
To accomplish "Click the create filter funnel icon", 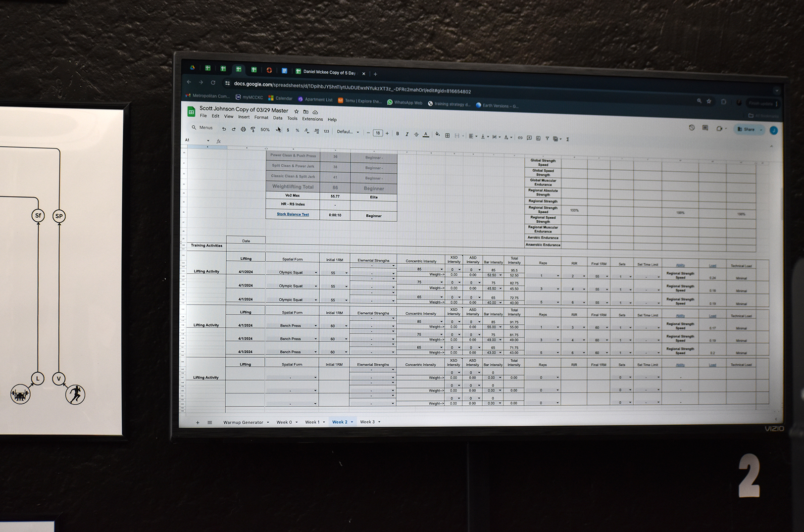I will click(547, 139).
